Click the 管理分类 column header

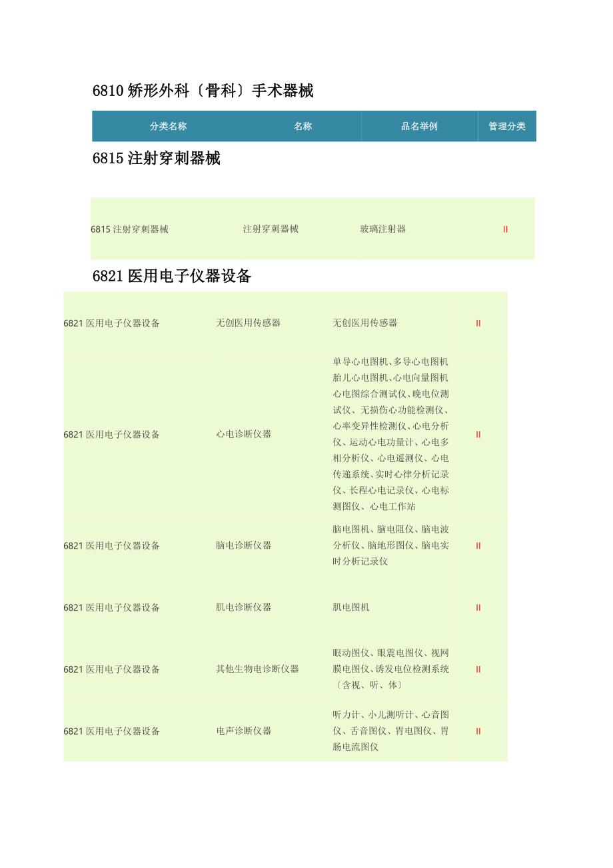pyautogui.click(x=506, y=126)
